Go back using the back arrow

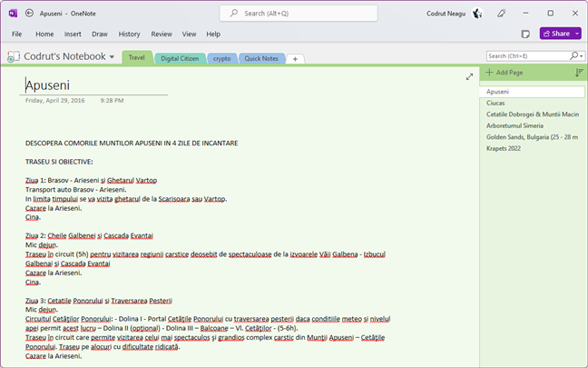pos(29,13)
